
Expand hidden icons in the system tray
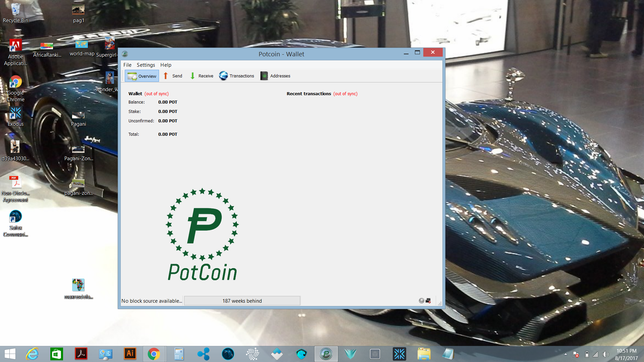click(566, 354)
